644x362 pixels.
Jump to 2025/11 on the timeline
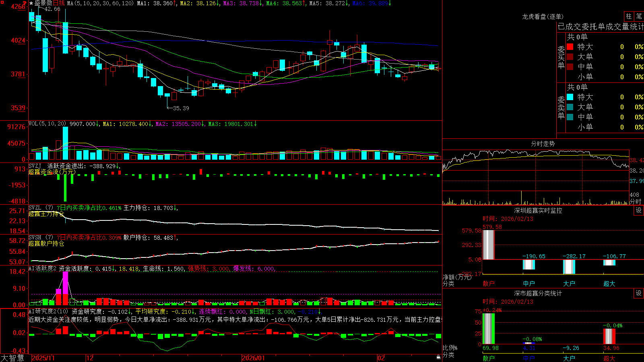coord(43,358)
